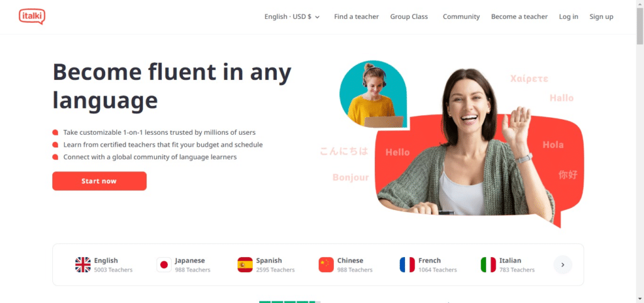The height and width of the screenshot is (303, 644).
Task: Select the English UK flag icon
Action: tap(83, 265)
